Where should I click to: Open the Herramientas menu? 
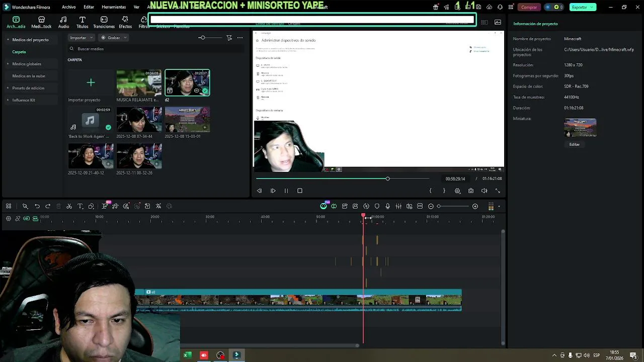(114, 7)
